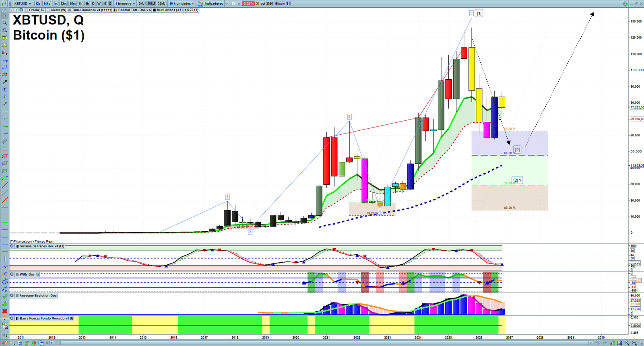Viewport: 644px width, 346px height.
Task: Click the green thumbs-up icon
Action: 4,304
